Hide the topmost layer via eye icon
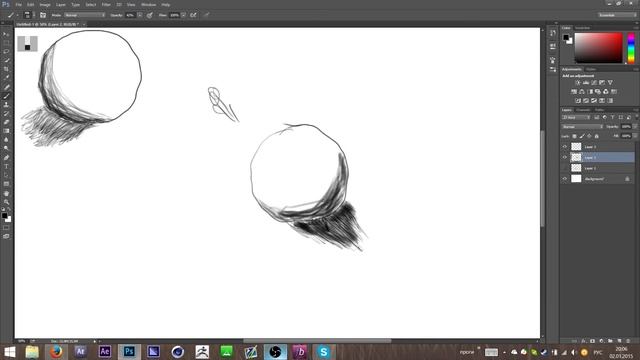This screenshot has width=640, height=360. click(x=565, y=147)
